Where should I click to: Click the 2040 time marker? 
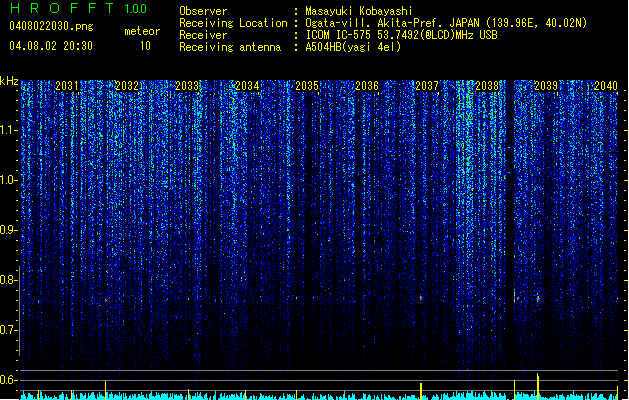point(606,86)
